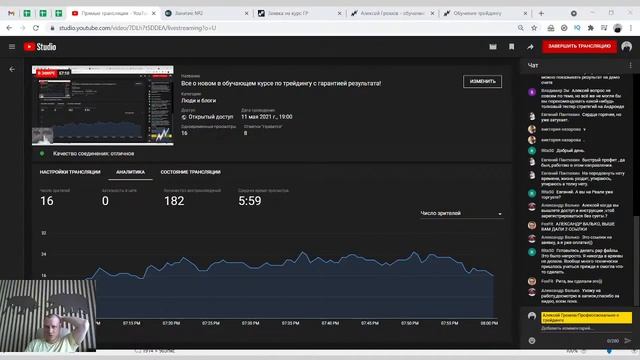Open the third green Sheets pinned tab

tap(59, 13)
